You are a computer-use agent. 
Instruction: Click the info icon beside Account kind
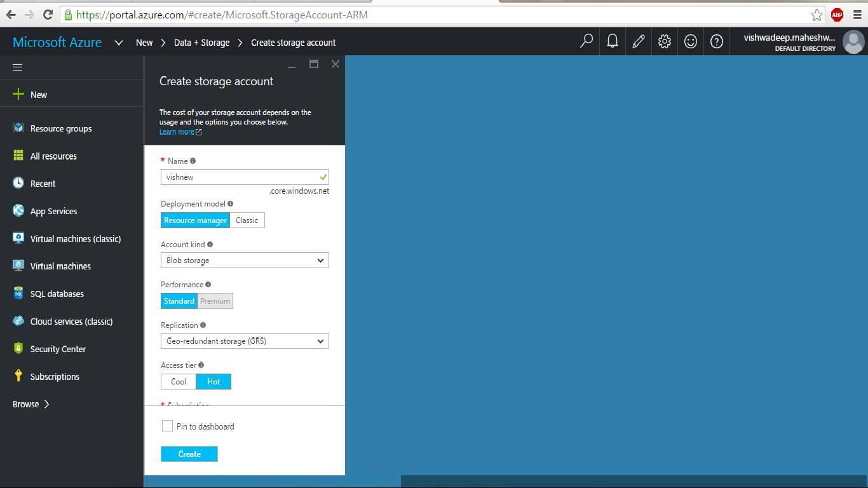click(x=210, y=244)
